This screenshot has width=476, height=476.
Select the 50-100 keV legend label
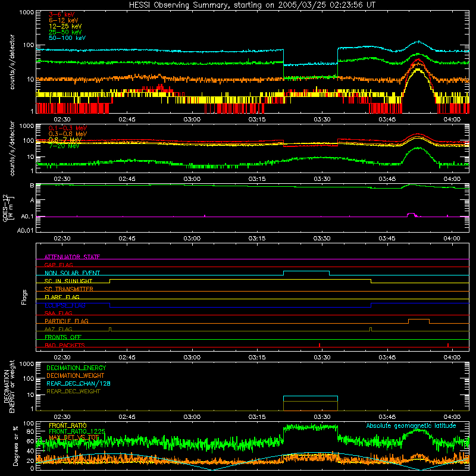pyautogui.click(x=67, y=38)
